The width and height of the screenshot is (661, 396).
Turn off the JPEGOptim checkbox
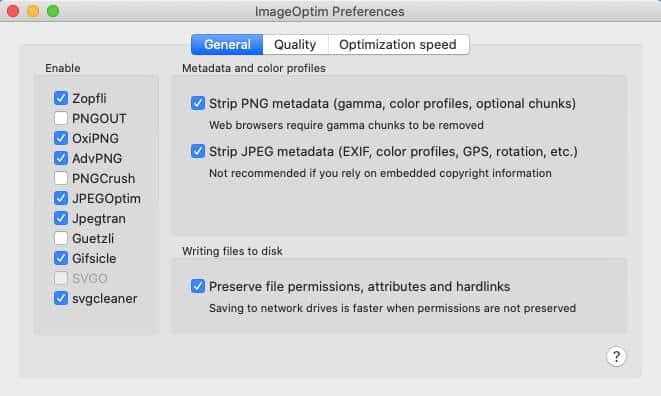[61, 198]
